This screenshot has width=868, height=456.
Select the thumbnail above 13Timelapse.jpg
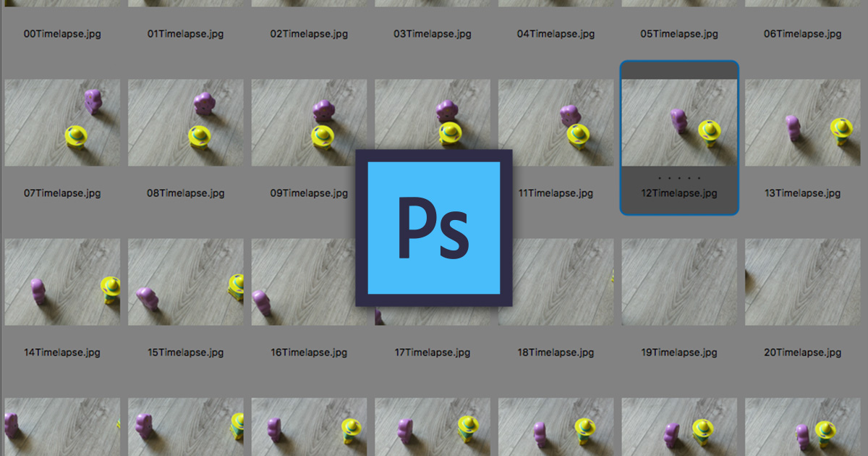click(803, 122)
